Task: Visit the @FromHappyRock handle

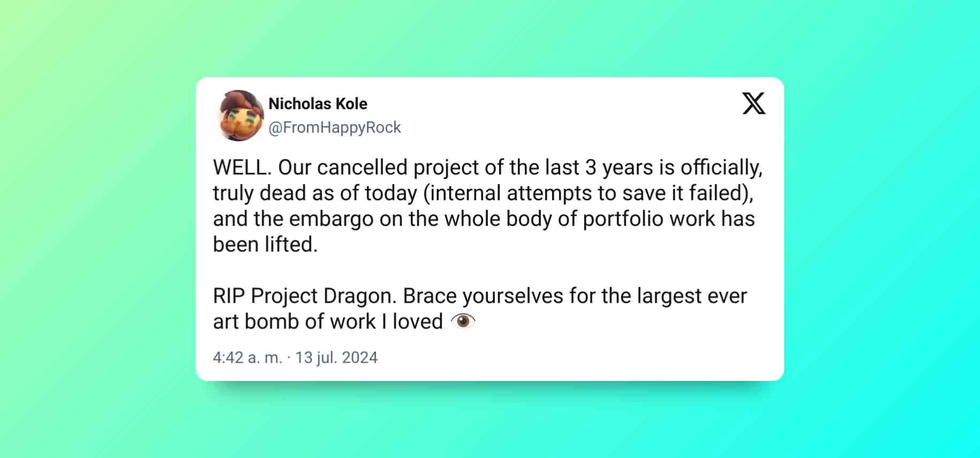Action: point(334,127)
